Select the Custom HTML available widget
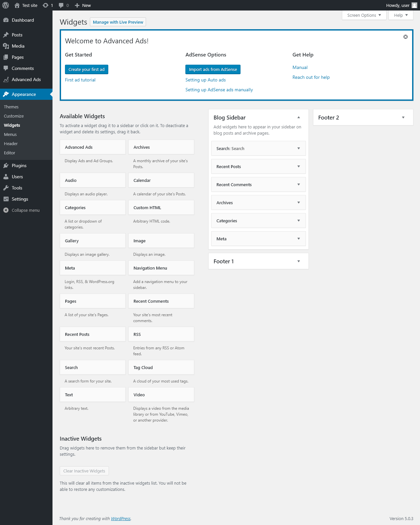This screenshot has height=525, width=420. coord(161,208)
